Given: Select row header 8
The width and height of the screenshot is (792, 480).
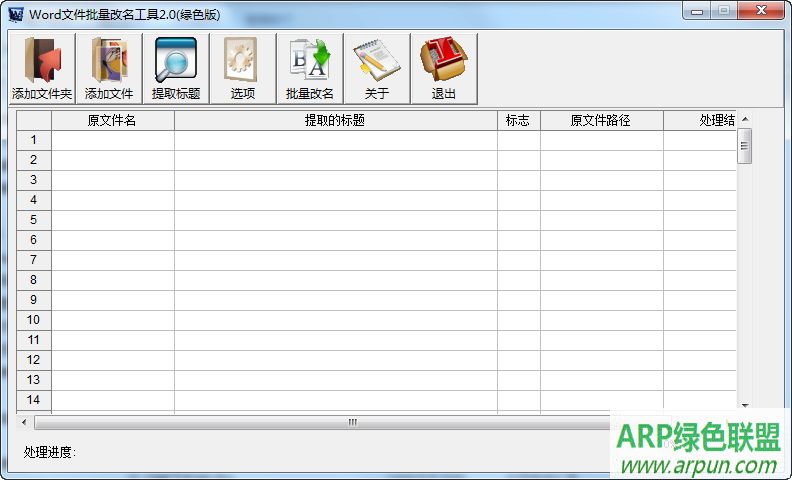Looking at the screenshot, I should [x=34, y=280].
